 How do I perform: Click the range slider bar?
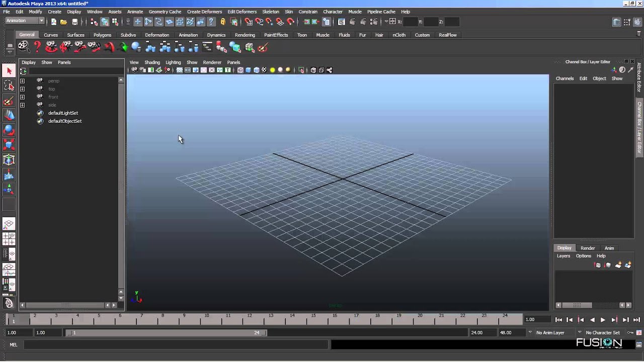click(x=166, y=332)
